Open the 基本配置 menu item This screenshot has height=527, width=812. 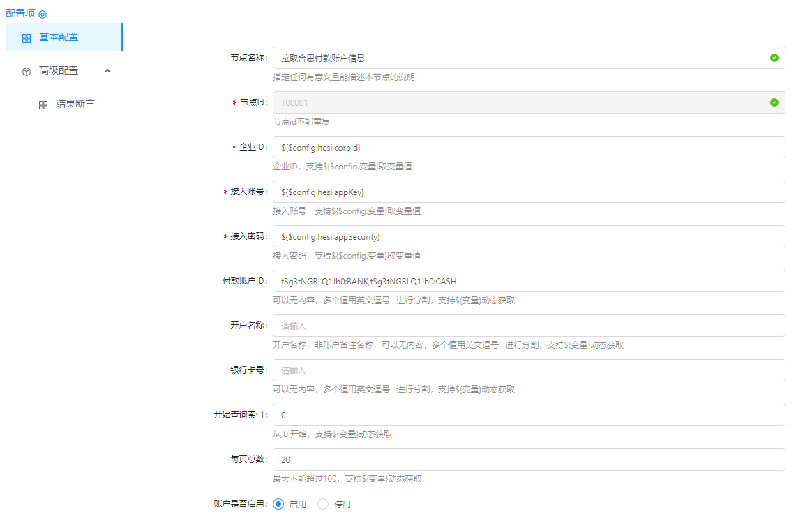tap(59, 38)
